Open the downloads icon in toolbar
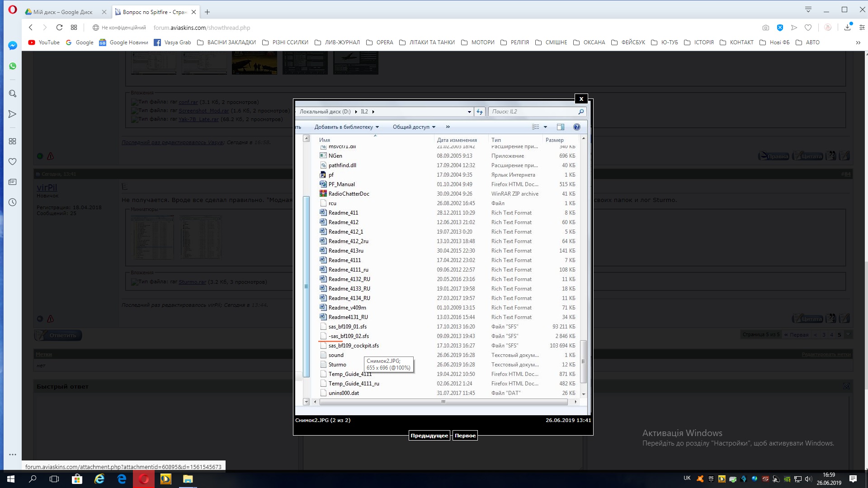The height and width of the screenshot is (488, 868). pyautogui.click(x=848, y=28)
